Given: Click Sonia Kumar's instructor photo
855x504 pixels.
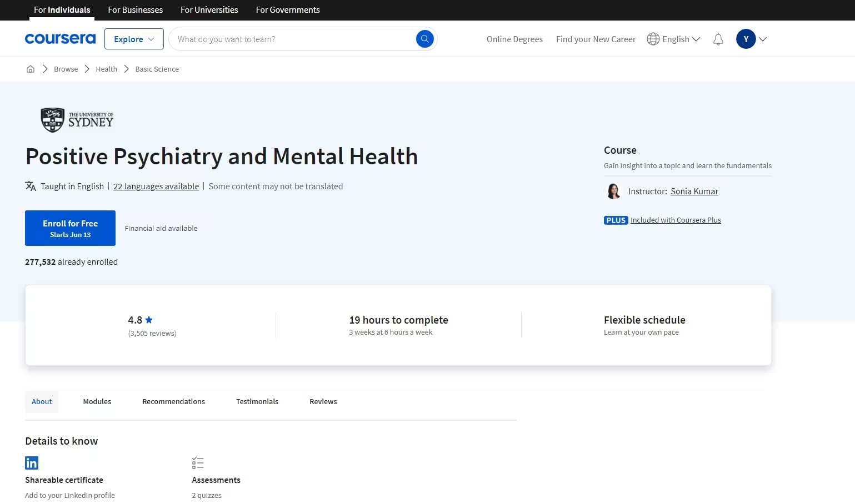Looking at the screenshot, I should 613,191.
